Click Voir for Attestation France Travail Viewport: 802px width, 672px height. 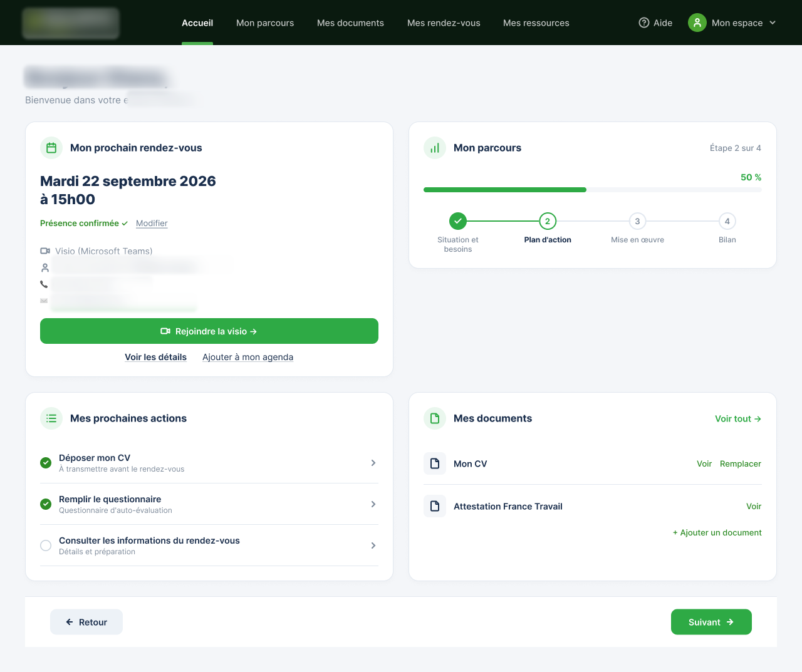(x=754, y=506)
